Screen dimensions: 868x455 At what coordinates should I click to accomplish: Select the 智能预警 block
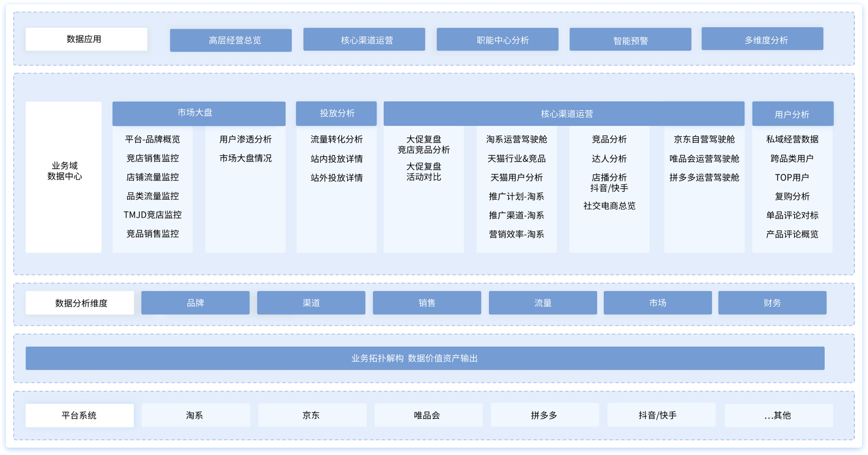[630, 40]
